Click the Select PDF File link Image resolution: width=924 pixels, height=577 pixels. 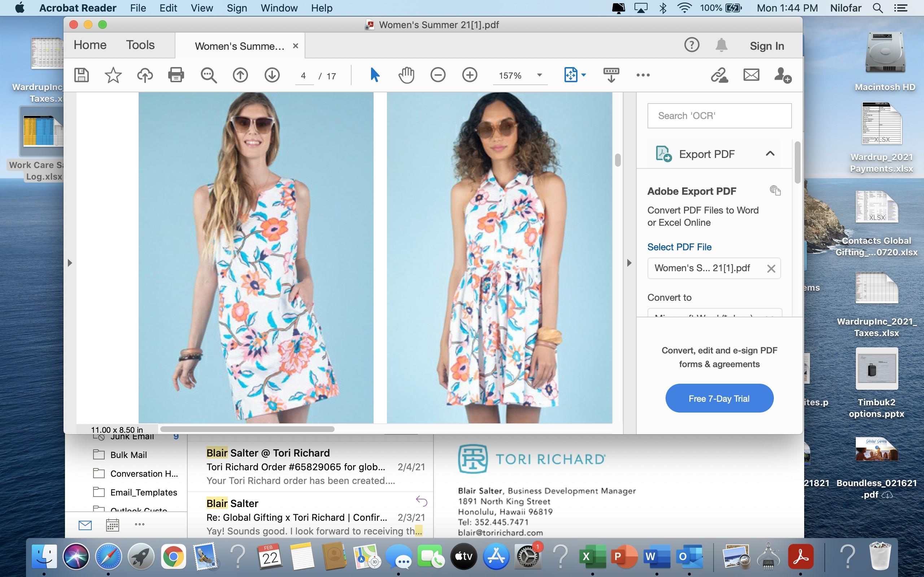679,247
